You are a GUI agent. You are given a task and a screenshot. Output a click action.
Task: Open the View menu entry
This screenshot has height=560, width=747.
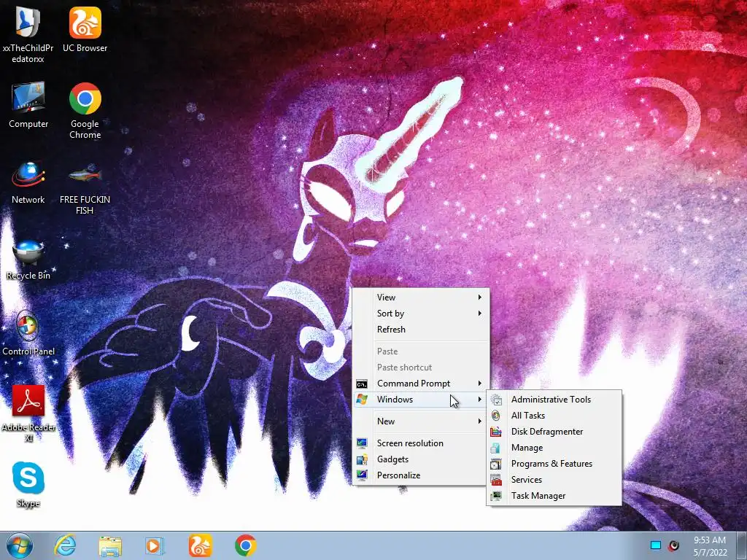coord(421,297)
